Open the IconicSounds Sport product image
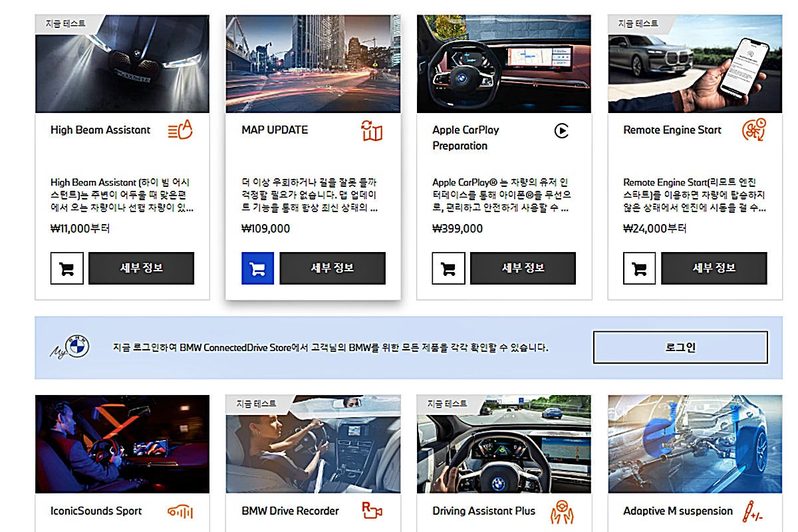Viewport: 798px width, 532px height. point(122,444)
